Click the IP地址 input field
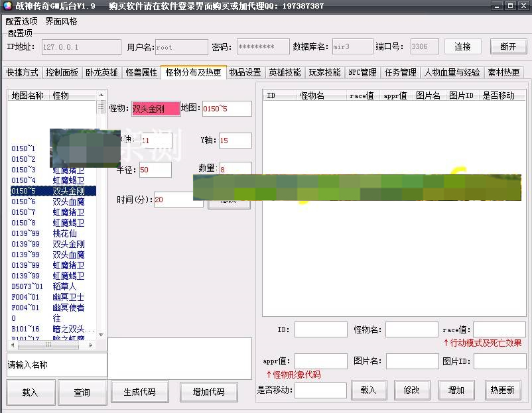 point(80,47)
